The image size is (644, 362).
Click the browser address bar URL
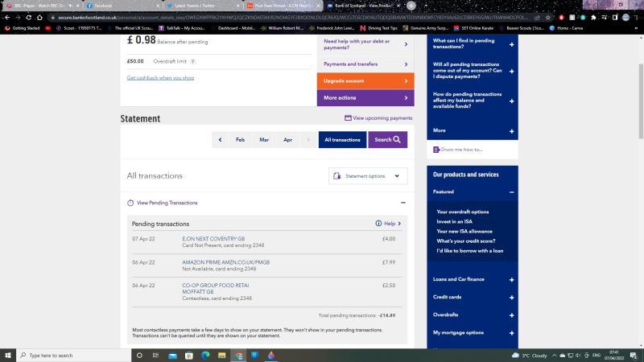(x=291, y=18)
